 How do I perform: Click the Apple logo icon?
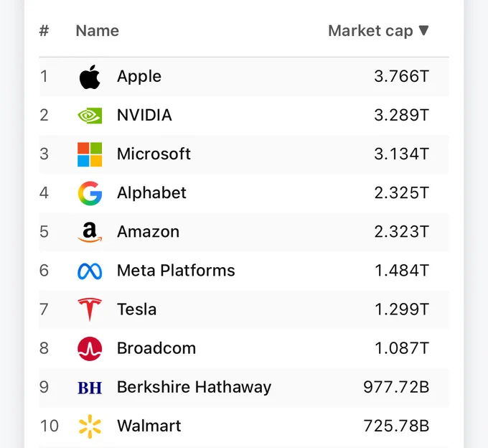tap(90, 77)
